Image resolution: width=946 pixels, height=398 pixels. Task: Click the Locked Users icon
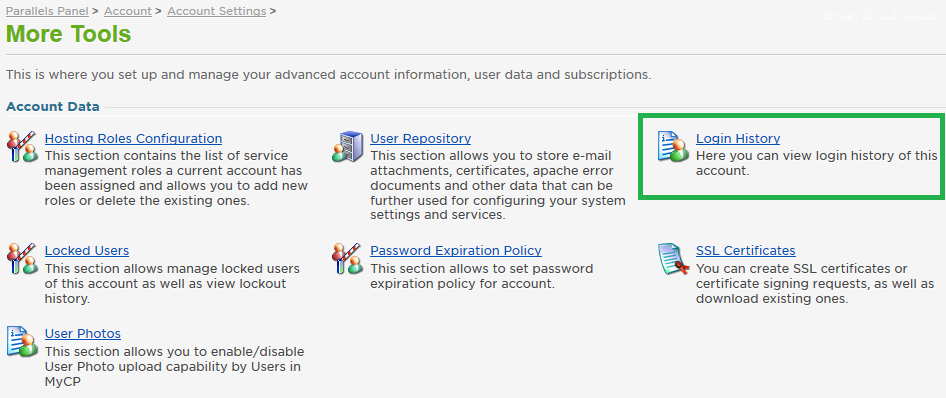[22, 259]
